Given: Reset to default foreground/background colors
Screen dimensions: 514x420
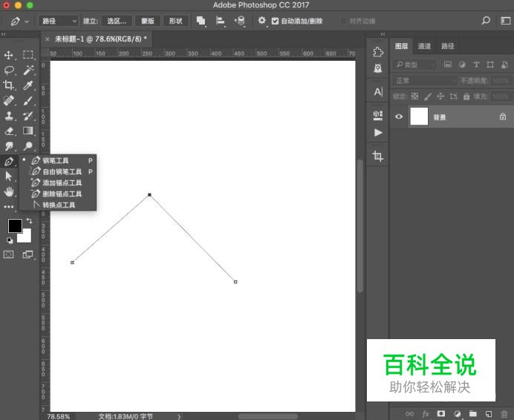Looking at the screenshot, I should 10,240.
